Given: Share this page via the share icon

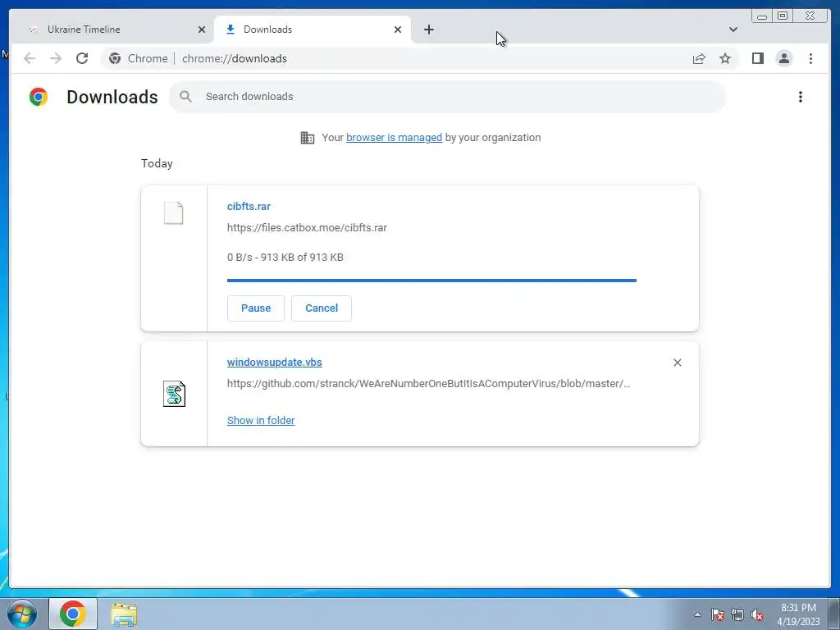Looking at the screenshot, I should (x=699, y=58).
